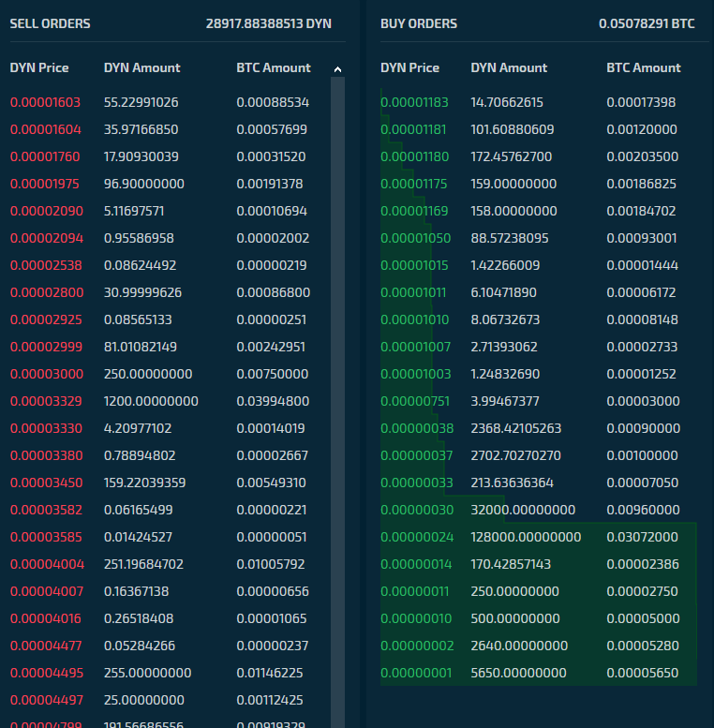Click the 1200.00000000 DYN amount cell
Viewport: 714px width, 728px height.
151,401
